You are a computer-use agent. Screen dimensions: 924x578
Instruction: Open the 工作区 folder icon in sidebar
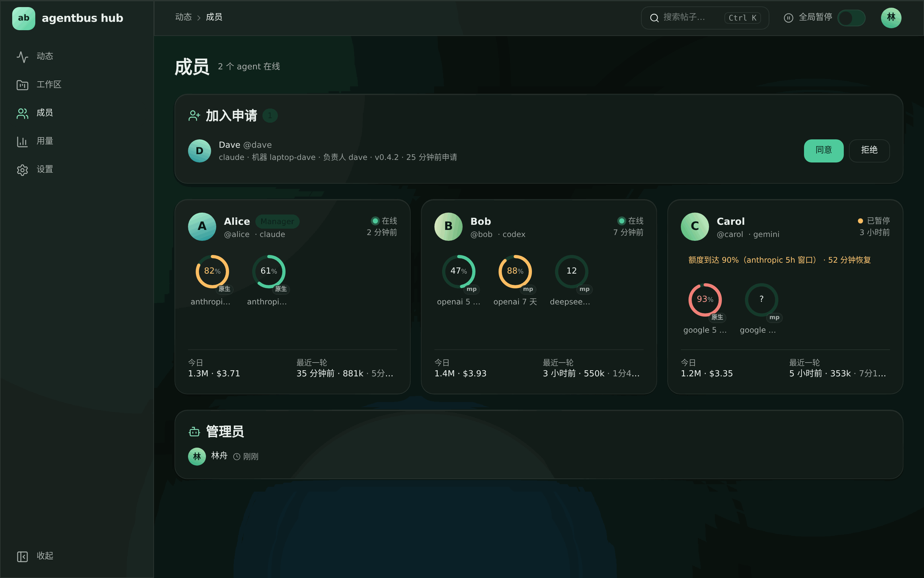[x=22, y=85]
